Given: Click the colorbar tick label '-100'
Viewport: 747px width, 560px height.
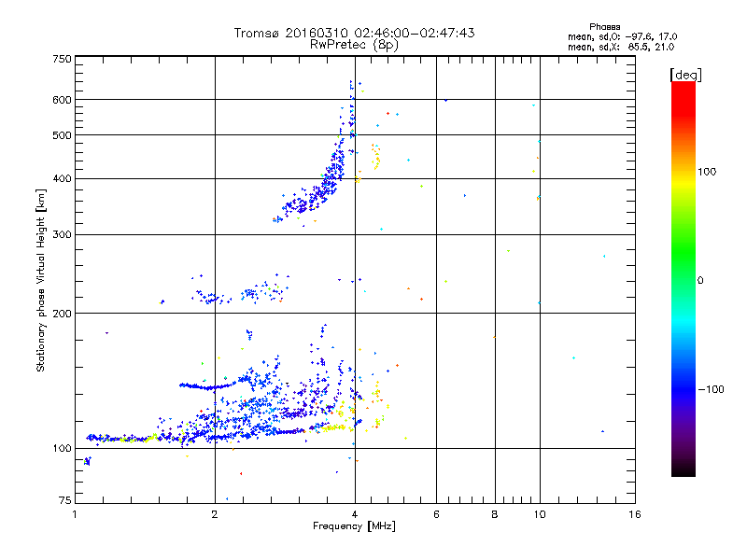Looking at the screenshot, I should (711, 389).
